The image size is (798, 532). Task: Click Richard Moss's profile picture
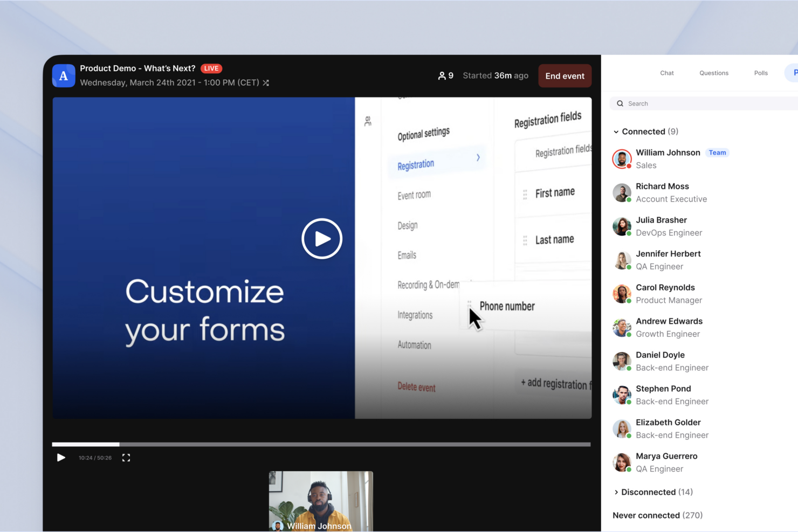click(x=622, y=193)
